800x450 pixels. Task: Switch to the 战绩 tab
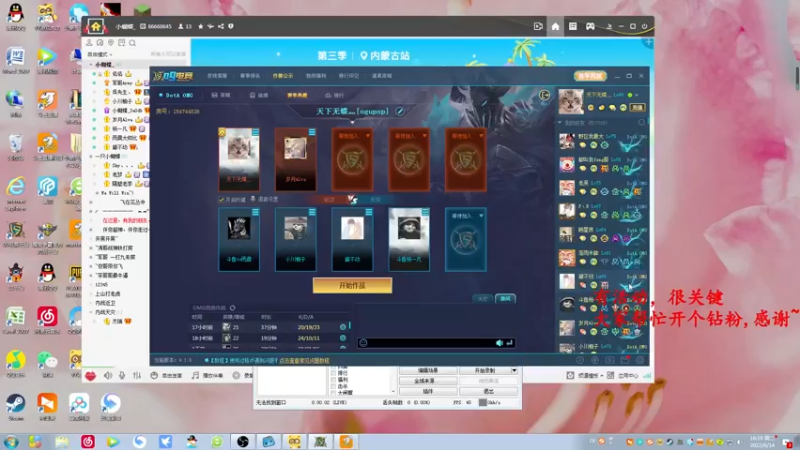pos(259,95)
